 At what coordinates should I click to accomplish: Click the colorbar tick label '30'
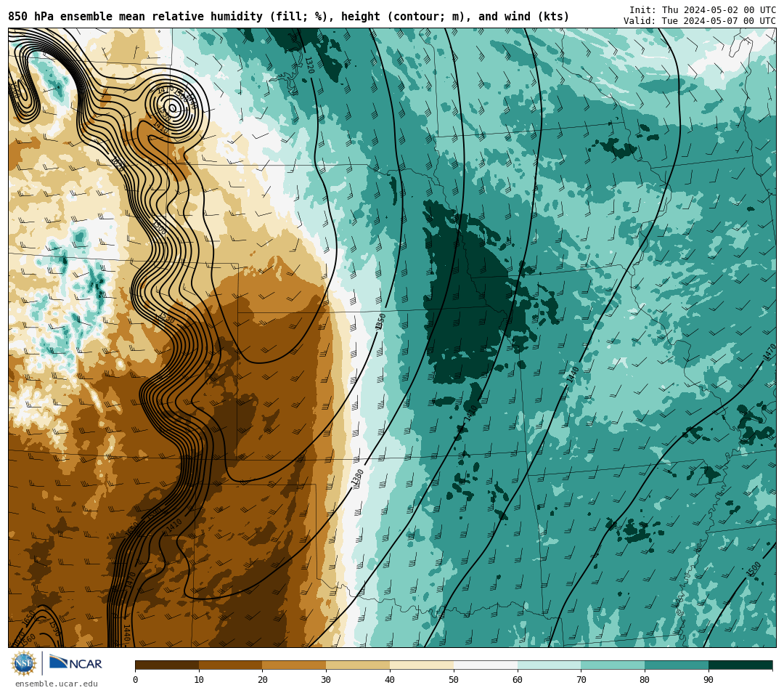(326, 679)
